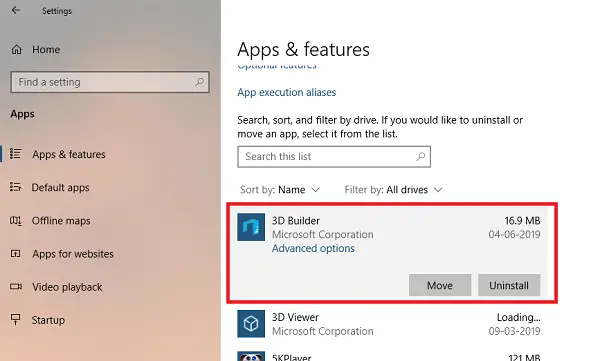Click the 3D Viewer app icon
The image size is (600, 361).
point(251,324)
